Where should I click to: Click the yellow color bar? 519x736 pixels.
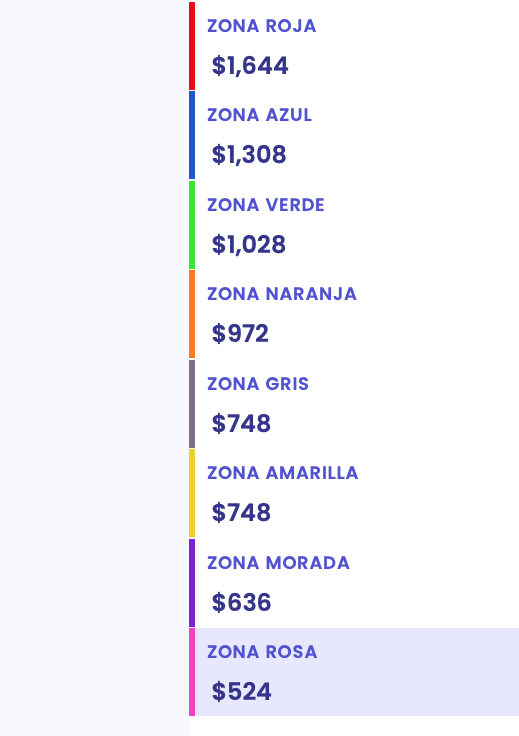[x=192, y=493]
